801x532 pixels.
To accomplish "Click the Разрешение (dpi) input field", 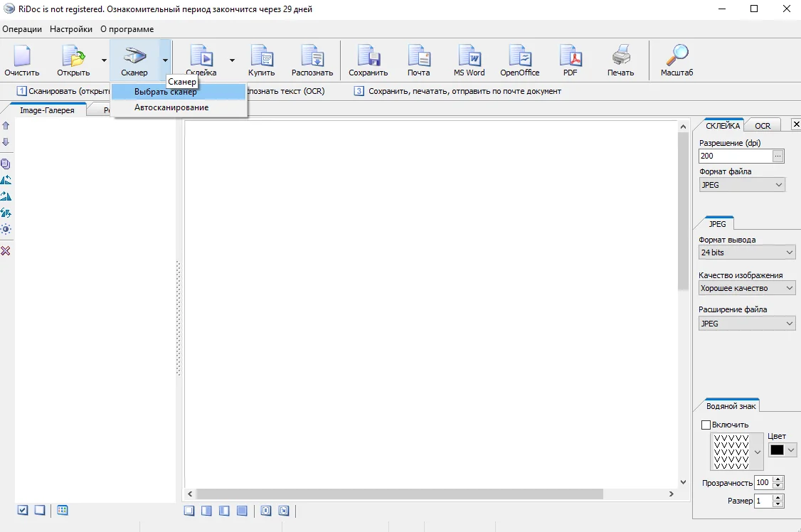I will pyautogui.click(x=735, y=156).
